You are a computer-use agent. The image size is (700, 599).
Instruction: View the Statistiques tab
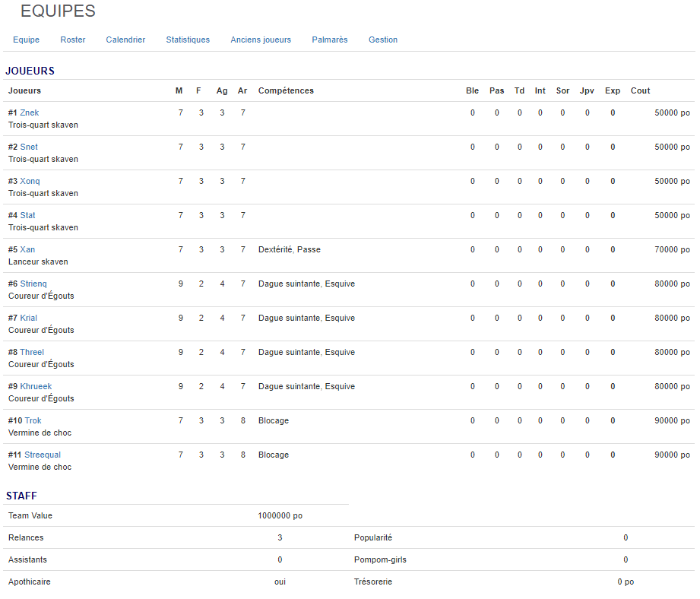click(188, 40)
